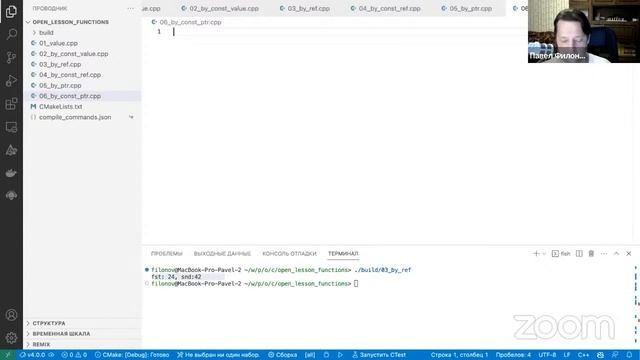640x360 pixels.
Task: Open the КОНСОЛЬ ОТЛАДКИ panel tab
Action: [x=289, y=254]
